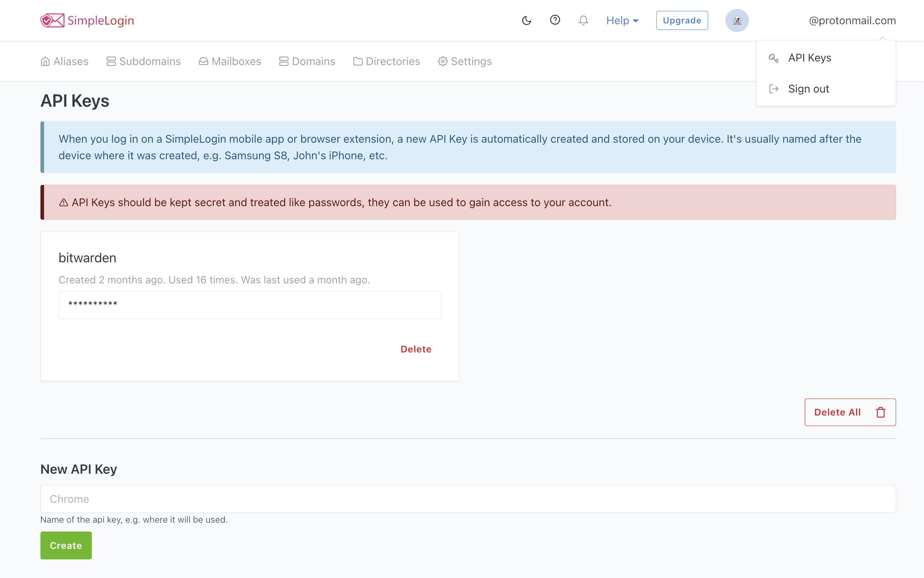Image resolution: width=924 pixels, height=578 pixels.
Task: Click the Create new API key button
Action: 66,545
